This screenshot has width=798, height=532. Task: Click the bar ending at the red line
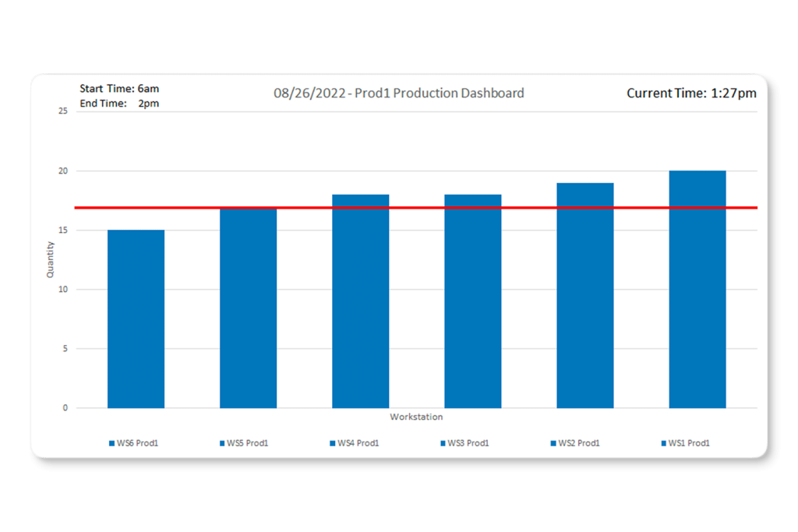click(248, 308)
